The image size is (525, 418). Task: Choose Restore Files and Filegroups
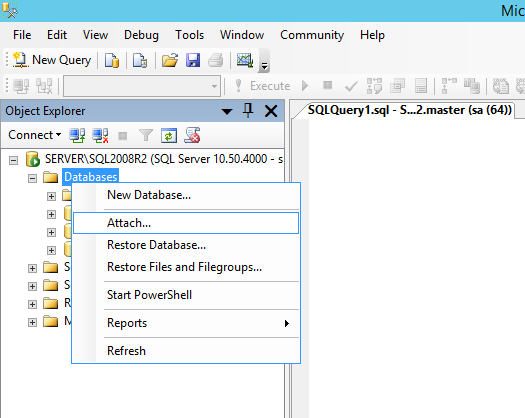(x=186, y=267)
